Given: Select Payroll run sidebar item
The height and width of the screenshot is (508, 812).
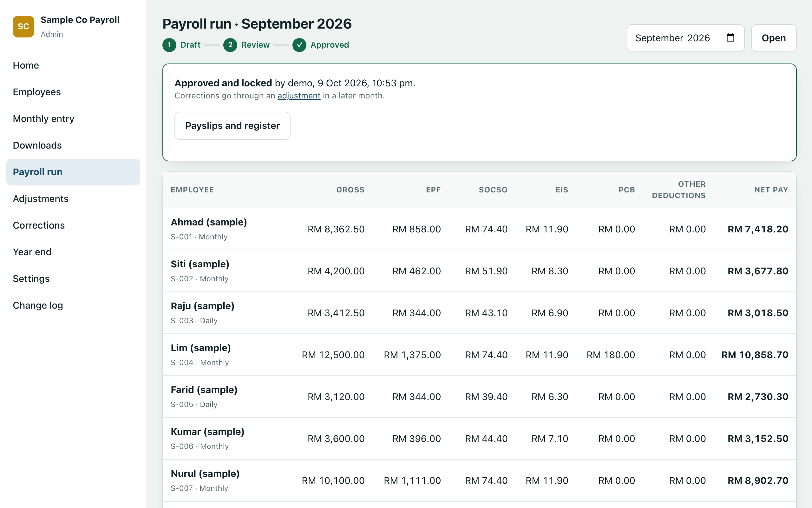Looking at the screenshot, I should tap(73, 172).
